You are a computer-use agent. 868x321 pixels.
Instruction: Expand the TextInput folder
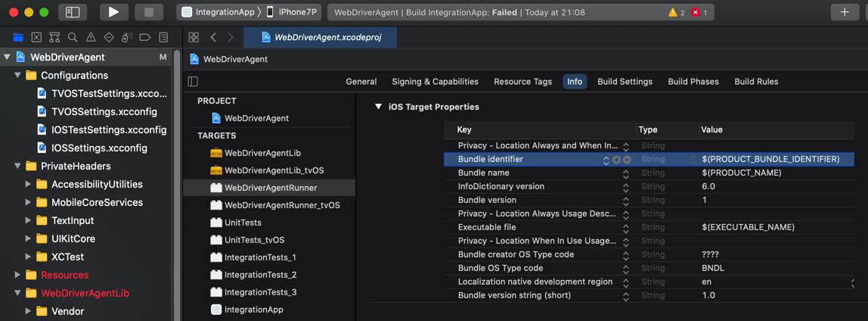tap(28, 220)
